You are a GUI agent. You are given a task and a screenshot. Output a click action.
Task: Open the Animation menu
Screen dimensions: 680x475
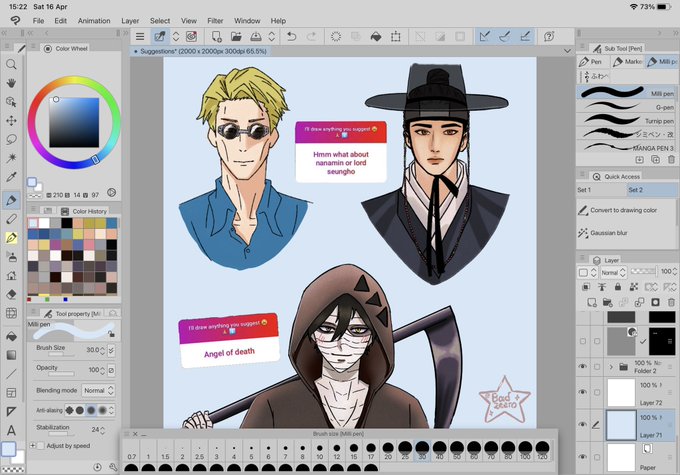(94, 21)
